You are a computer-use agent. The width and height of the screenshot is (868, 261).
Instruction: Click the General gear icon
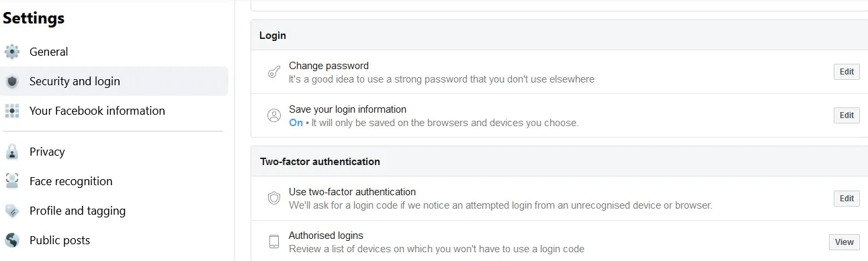coord(11,52)
